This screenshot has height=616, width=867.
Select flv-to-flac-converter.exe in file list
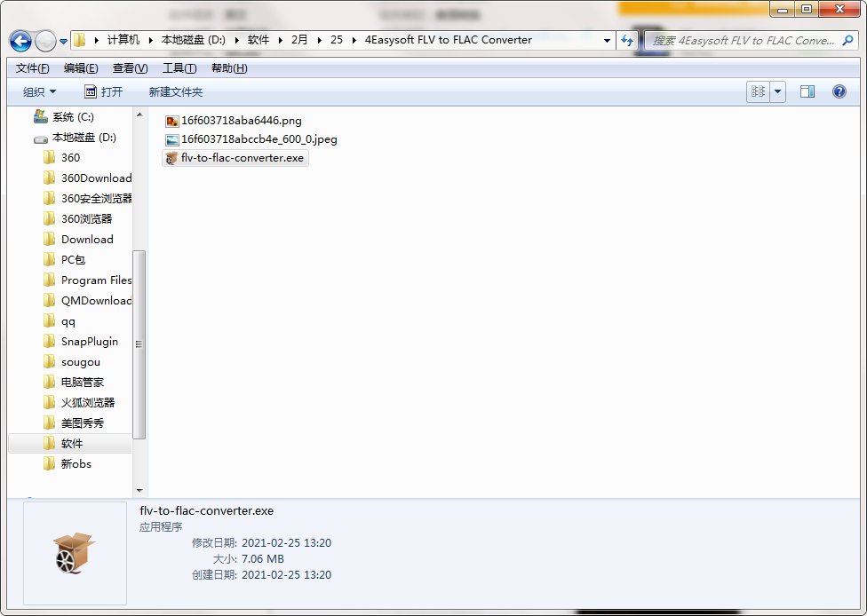235,158
